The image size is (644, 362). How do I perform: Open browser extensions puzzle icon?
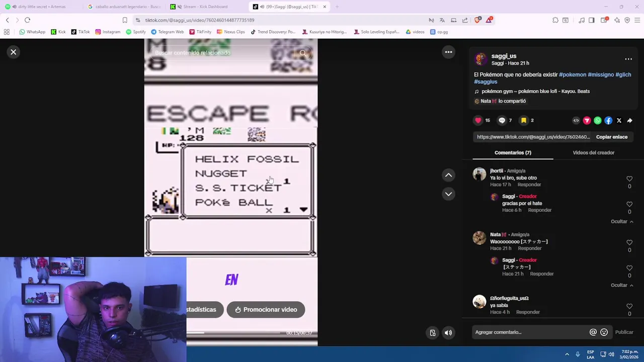pyautogui.click(x=555, y=20)
